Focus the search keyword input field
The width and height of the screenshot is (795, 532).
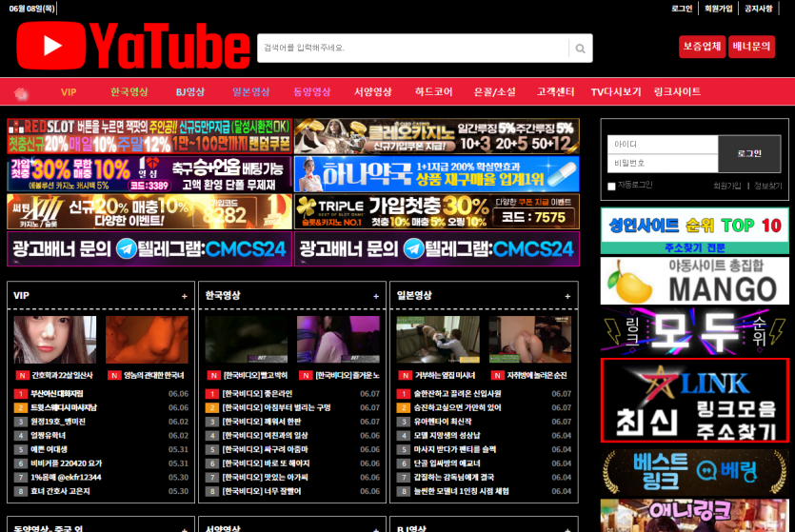coord(413,49)
